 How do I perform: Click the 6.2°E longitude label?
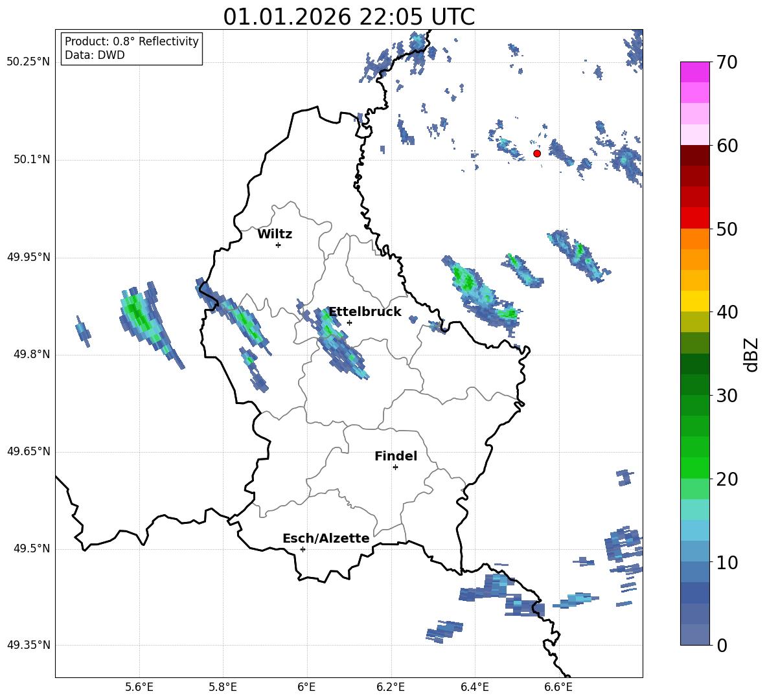pyautogui.click(x=391, y=687)
